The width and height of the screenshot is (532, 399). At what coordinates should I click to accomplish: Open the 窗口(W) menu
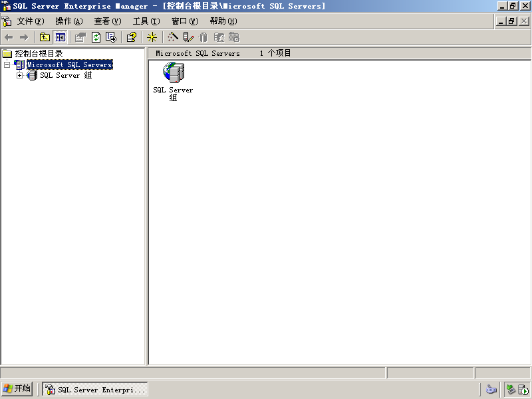tap(185, 21)
